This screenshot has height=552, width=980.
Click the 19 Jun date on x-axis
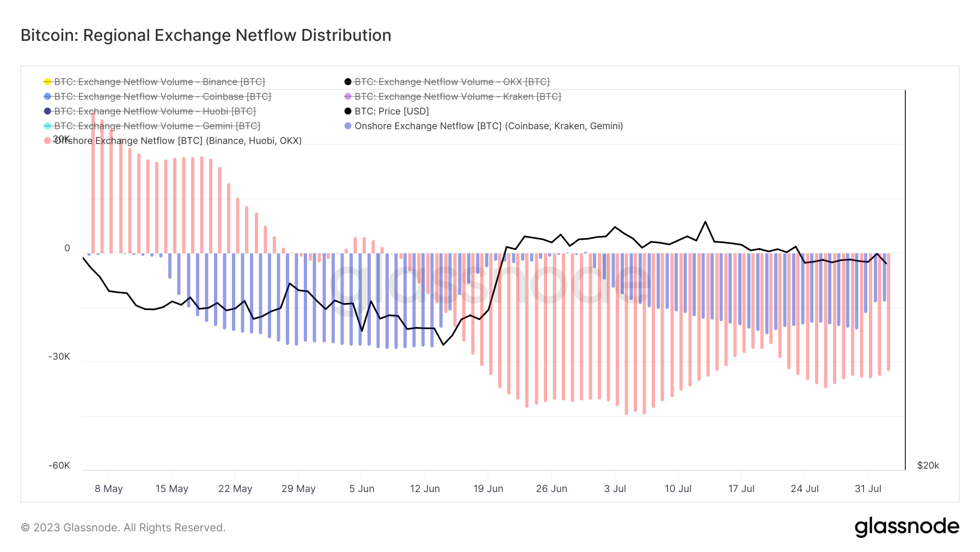(x=488, y=489)
